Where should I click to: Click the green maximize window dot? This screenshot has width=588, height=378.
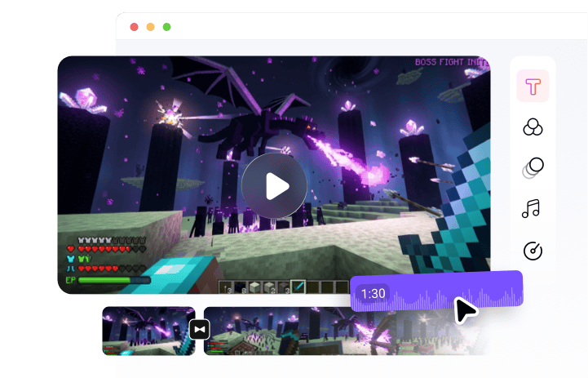pyautogui.click(x=167, y=27)
